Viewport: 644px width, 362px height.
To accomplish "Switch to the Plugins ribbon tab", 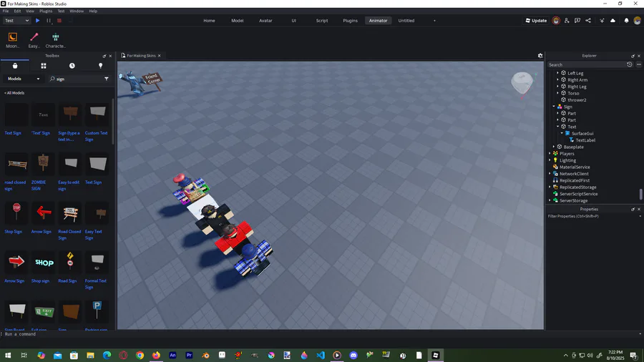I will point(351,21).
